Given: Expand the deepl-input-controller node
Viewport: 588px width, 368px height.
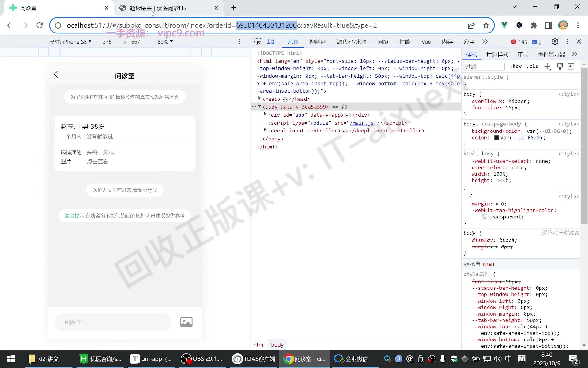Looking at the screenshot, I should [x=265, y=130].
